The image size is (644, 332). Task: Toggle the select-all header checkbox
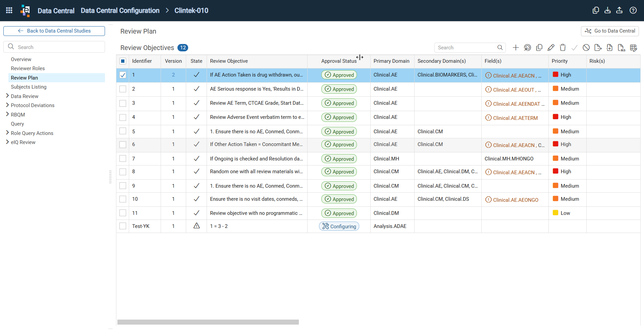(x=123, y=61)
